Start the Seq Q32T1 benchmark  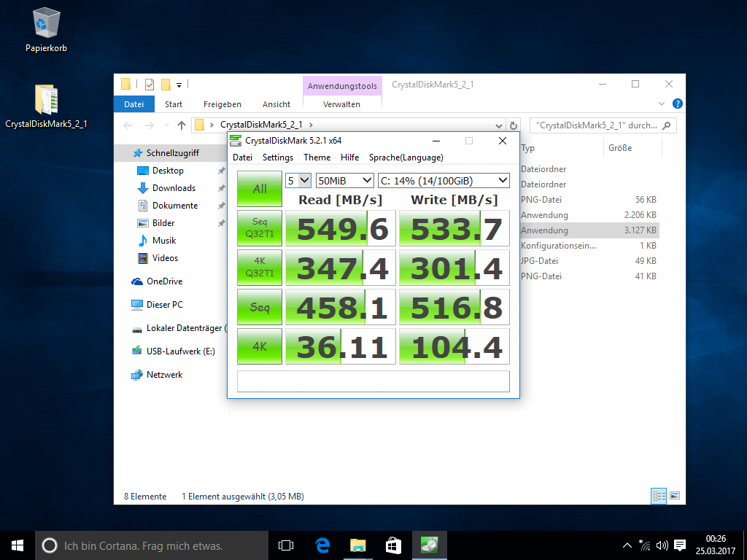(260, 228)
